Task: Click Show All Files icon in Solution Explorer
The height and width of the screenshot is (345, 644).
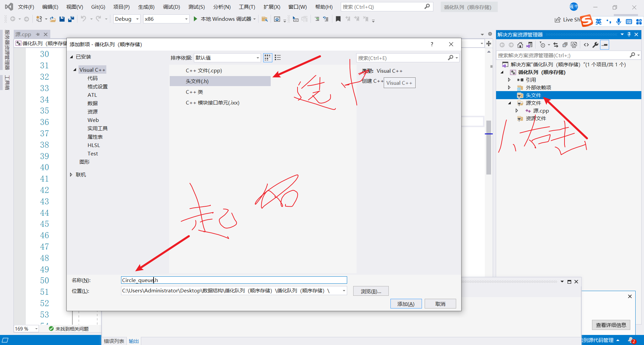Action: 574,45
